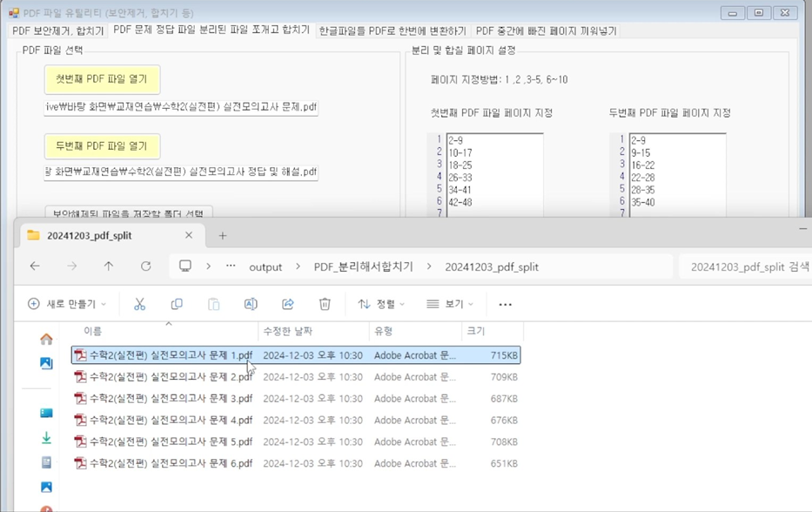Click the Copy icon in Explorer toolbar
812x512 pixels.
point(177,304)
